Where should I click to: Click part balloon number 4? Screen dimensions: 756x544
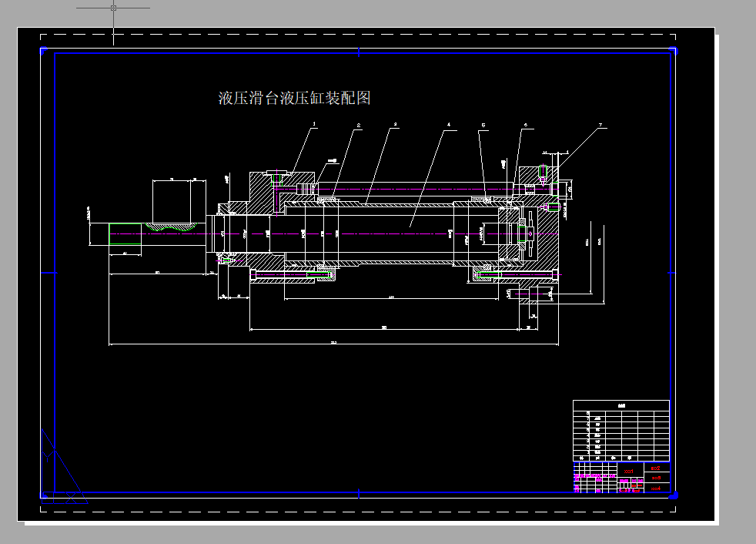(448, 122)
